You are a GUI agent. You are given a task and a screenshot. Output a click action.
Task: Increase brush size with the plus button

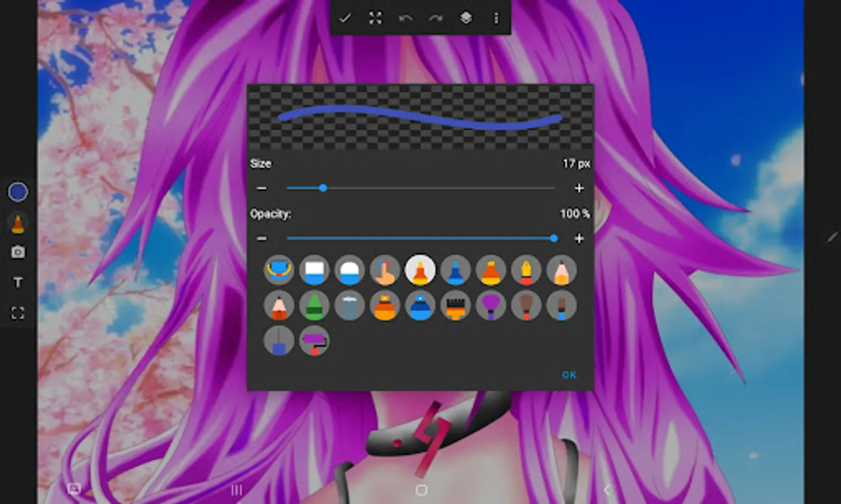coord(579,188)
